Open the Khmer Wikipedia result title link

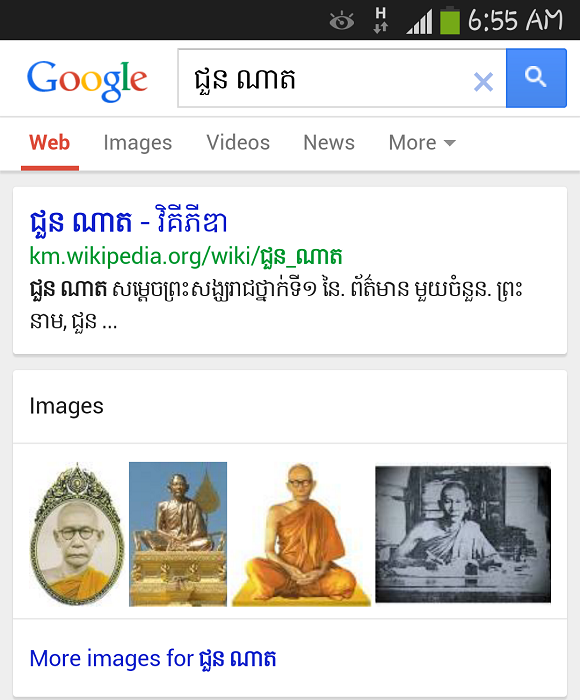click(129, 221)
